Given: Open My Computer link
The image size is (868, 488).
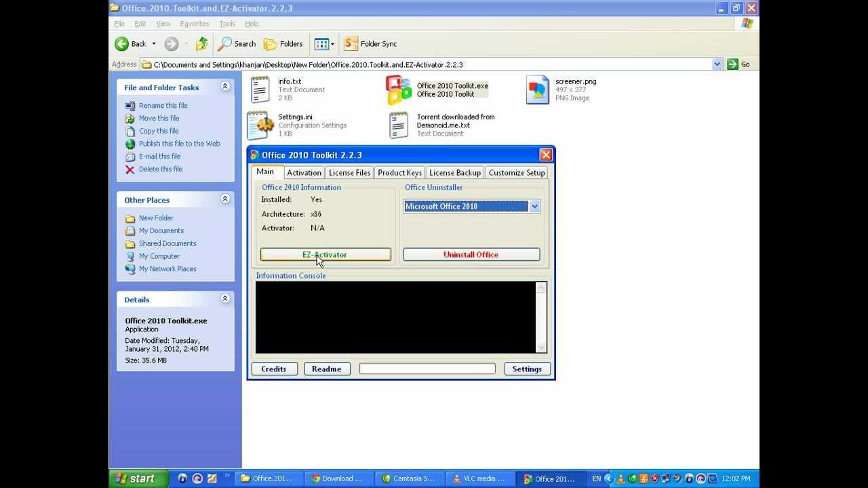Looking at the screenshot, I should tap(159, 256).
